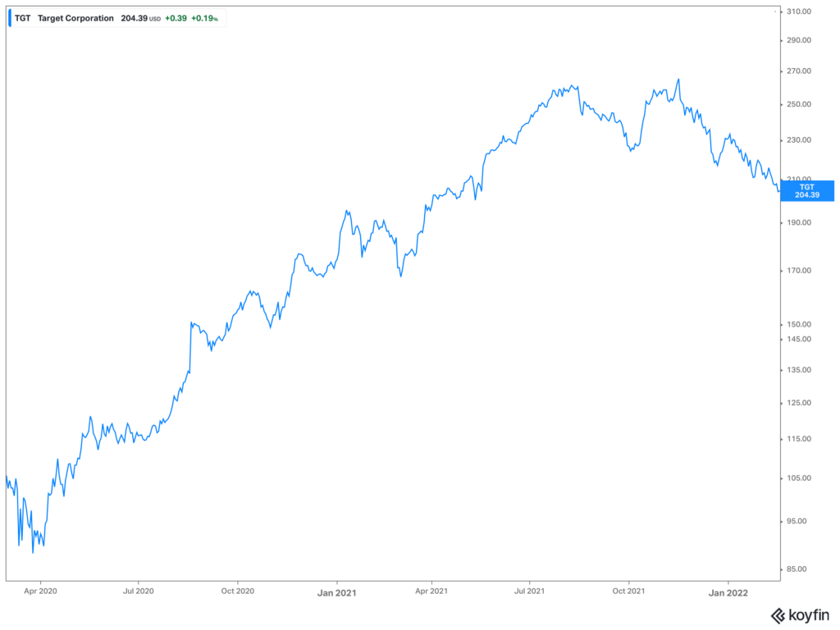Click the 270.00 price axis label
The image size is (840, 630).
[x=799, y=71]
